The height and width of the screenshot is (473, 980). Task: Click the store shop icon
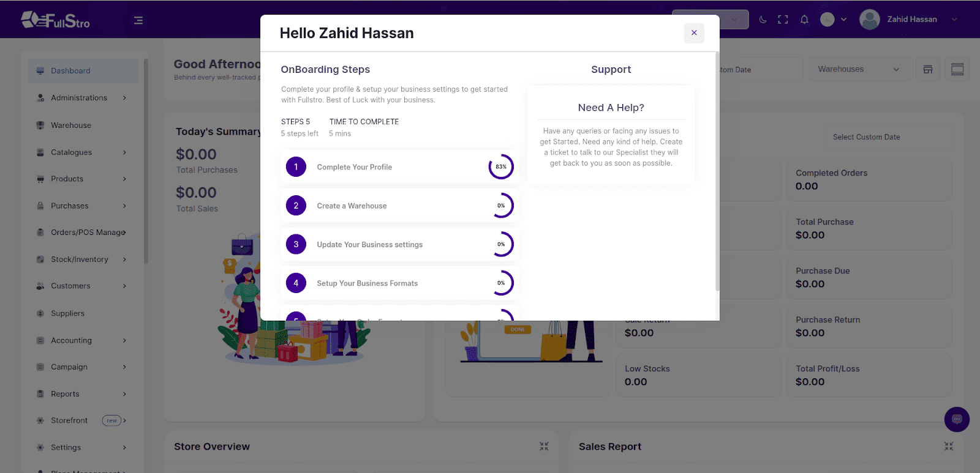click(928, 69)
